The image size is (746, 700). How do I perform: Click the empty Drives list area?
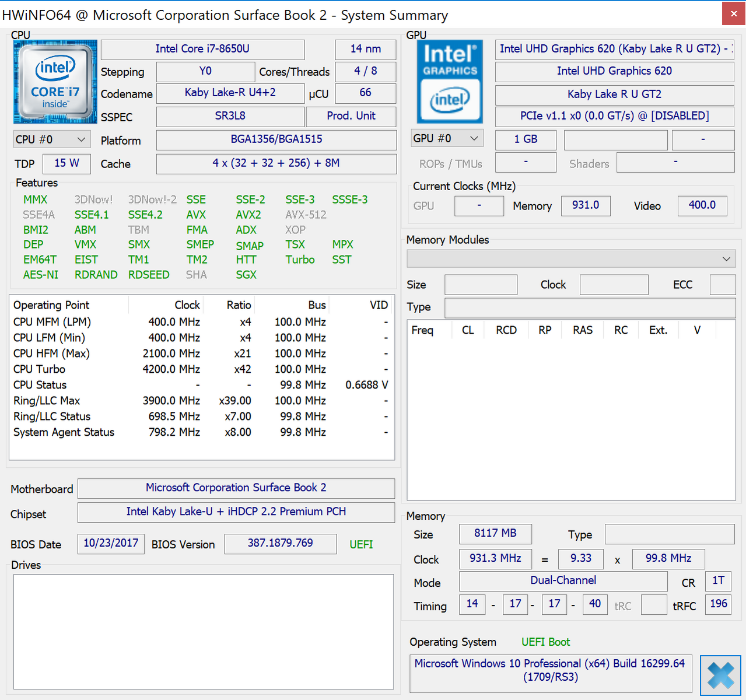coord(203,631)
